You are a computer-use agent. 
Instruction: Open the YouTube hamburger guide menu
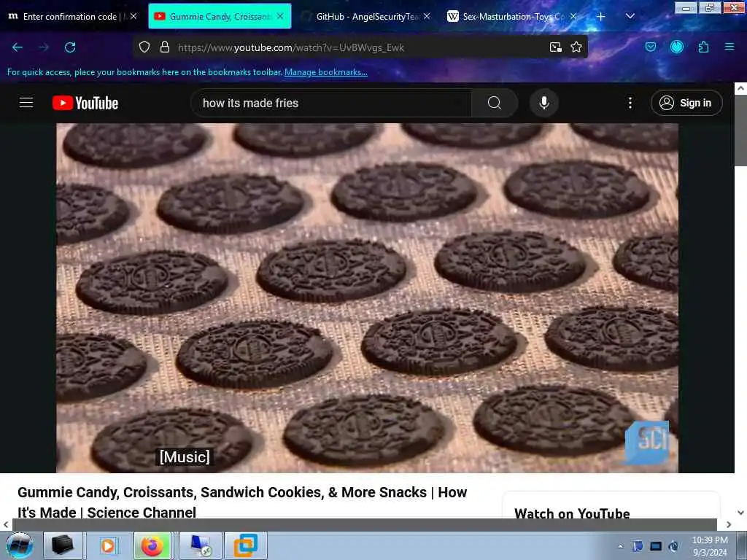point(26,102)
